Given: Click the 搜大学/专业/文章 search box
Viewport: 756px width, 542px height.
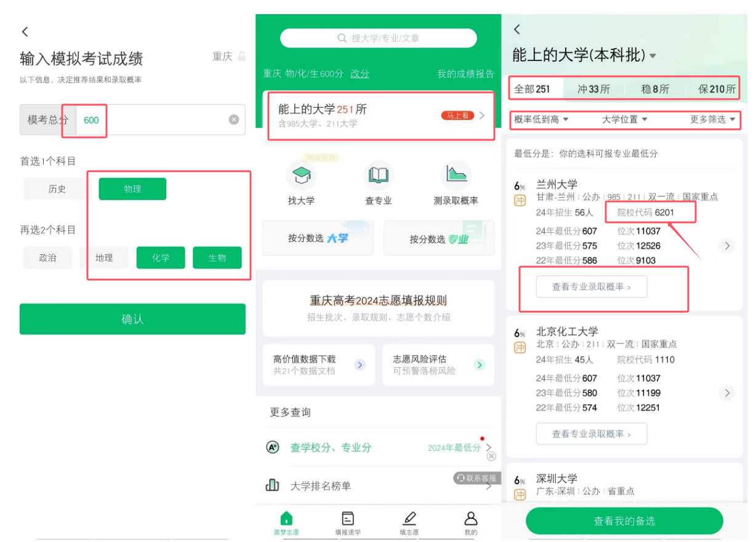Looking at the screenshot, I should pos(378,38).
